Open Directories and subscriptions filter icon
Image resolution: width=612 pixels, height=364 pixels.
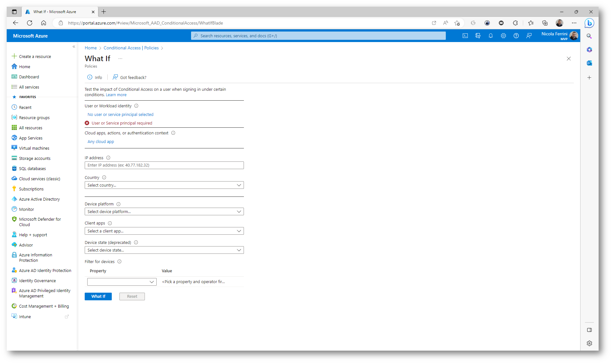478,36
